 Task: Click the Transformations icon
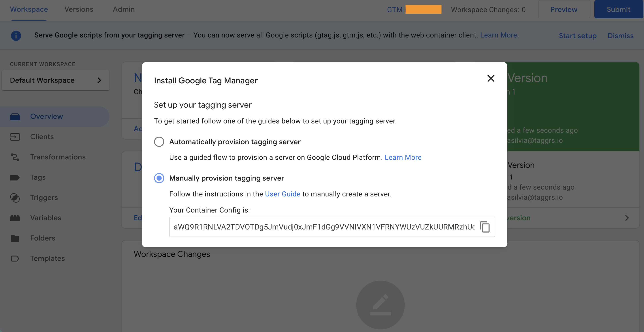[x=15, y=157]
